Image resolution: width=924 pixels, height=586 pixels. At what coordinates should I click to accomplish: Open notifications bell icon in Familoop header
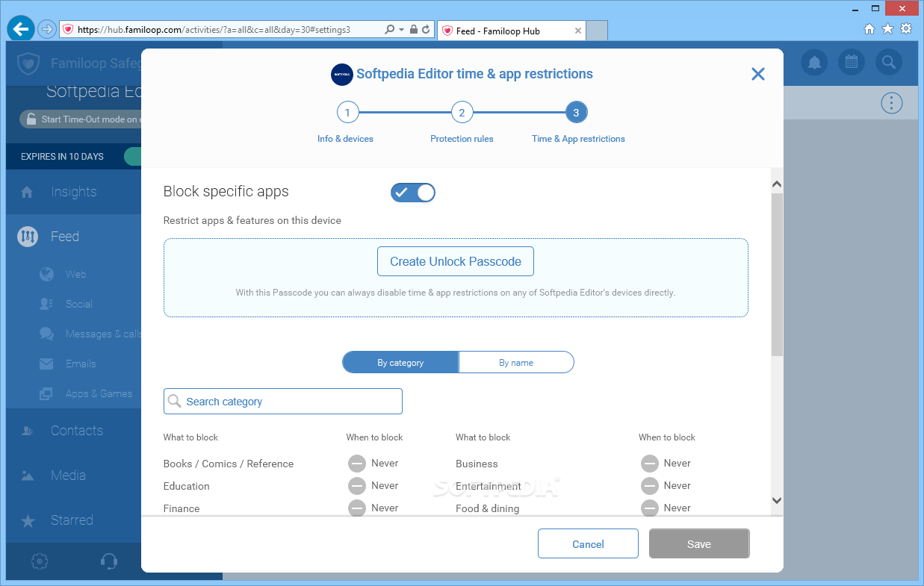point(815,63)
